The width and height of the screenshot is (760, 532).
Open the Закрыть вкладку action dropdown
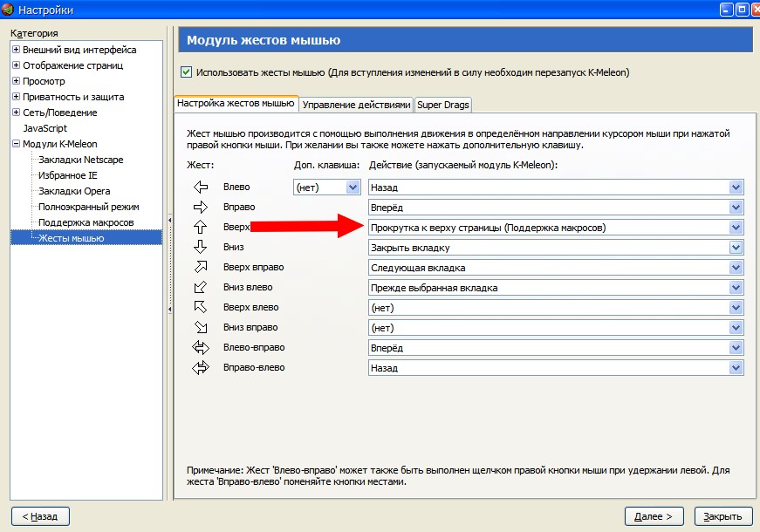(736, 247)
